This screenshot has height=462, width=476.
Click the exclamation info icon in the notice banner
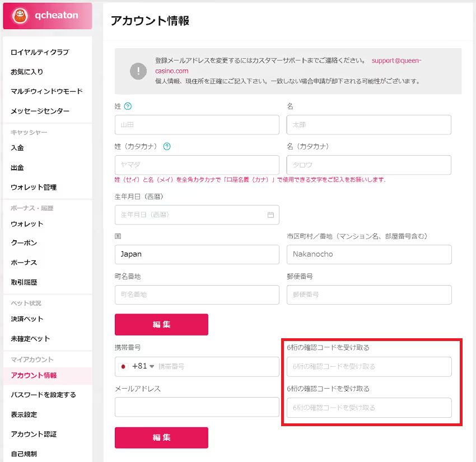pos(138,71)
